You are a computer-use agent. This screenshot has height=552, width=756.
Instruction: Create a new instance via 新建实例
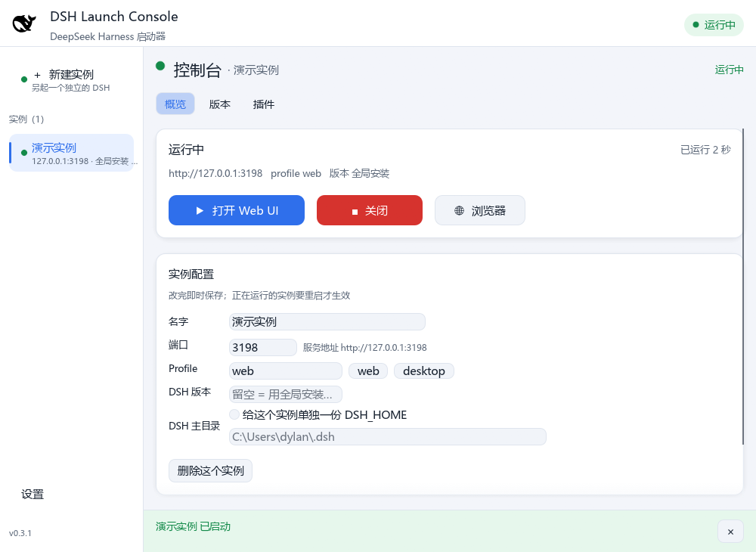click(x=71, y=80)
